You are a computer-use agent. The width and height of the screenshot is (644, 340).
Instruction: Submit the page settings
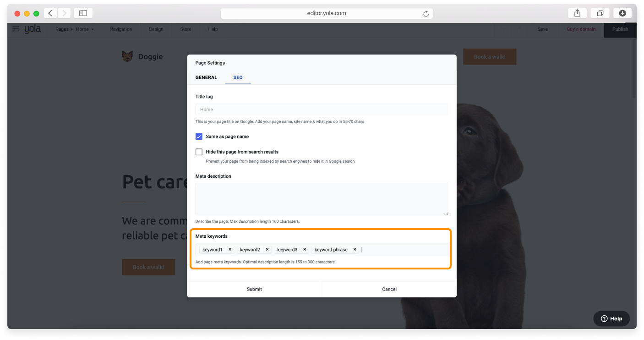point(254,289)
